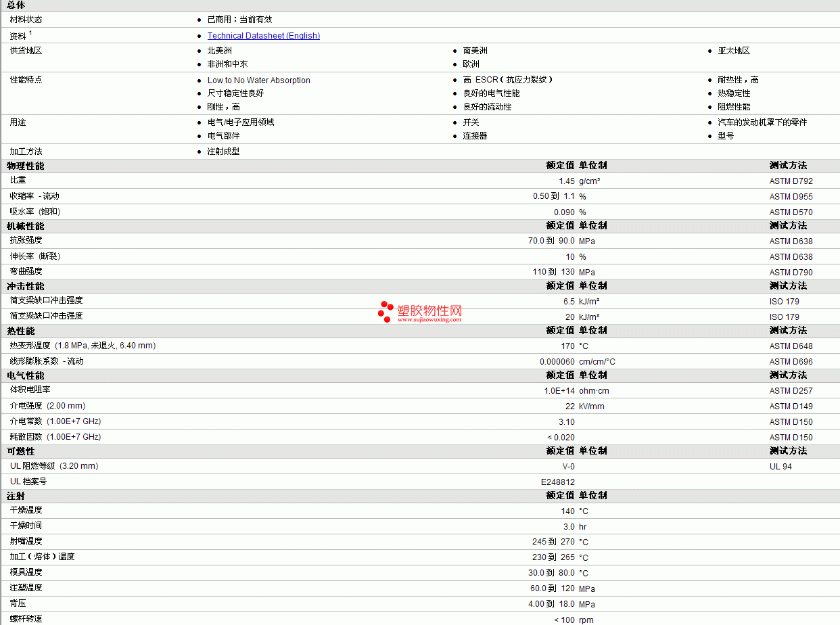Click the 刚性，高 feature

(224, 107)
